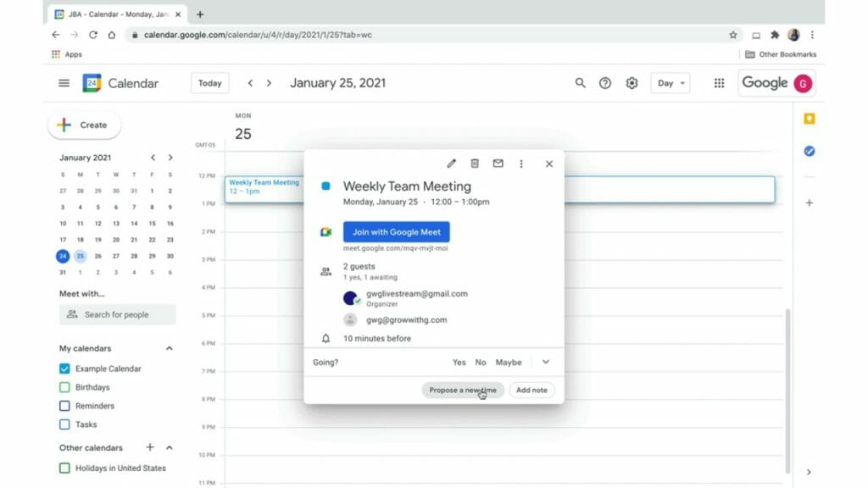Open Google Tasks side panel icon
The width and height of the screenshot is (868, 488).
[810, 151]
